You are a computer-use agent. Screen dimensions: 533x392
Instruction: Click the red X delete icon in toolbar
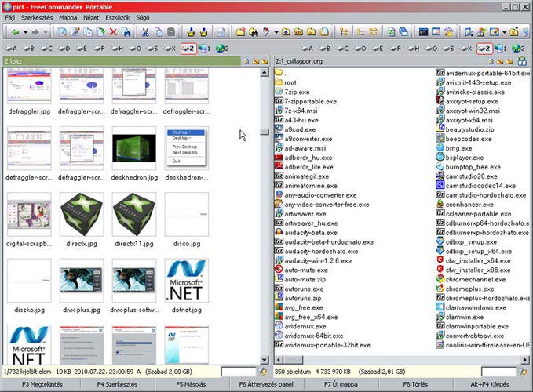(x=114, y=32)
